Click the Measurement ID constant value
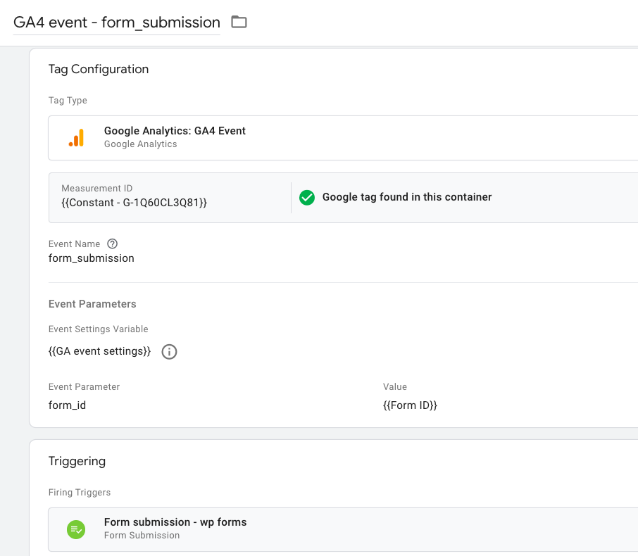This screenshot has height=556, width=638. click(134, 202)
